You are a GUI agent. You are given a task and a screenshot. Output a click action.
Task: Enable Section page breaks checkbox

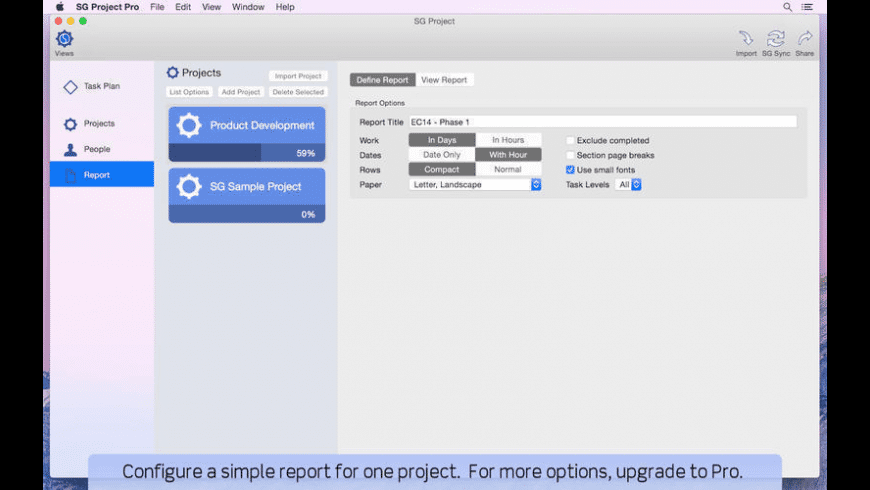click(x=570, y=155)
